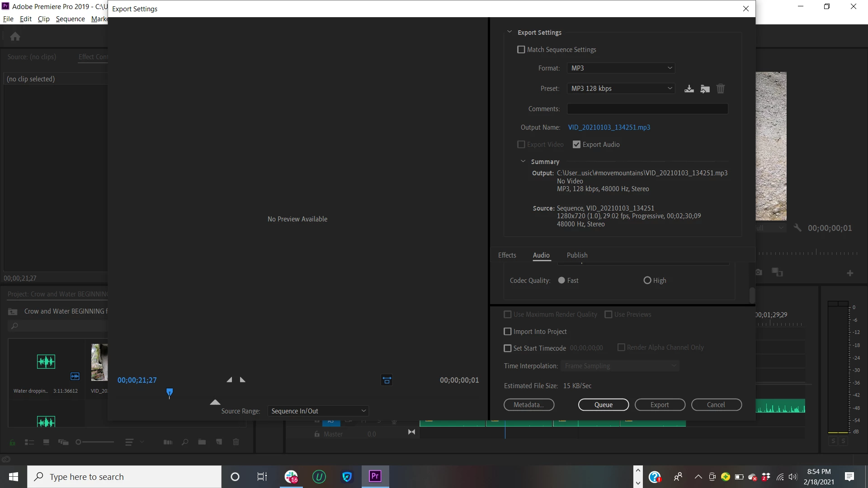Click the blue playhead on preview timeline
The image size is (868, 488).
[170, 392]
